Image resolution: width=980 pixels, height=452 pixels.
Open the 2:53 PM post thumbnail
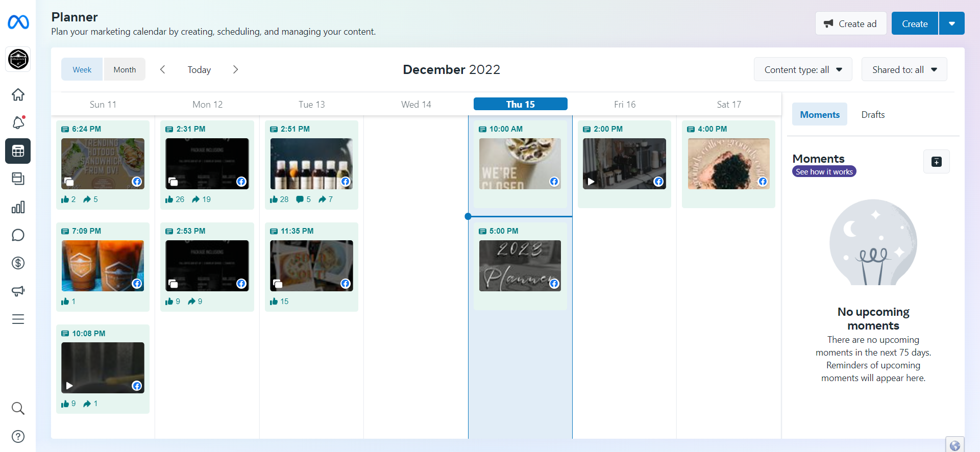207,266
